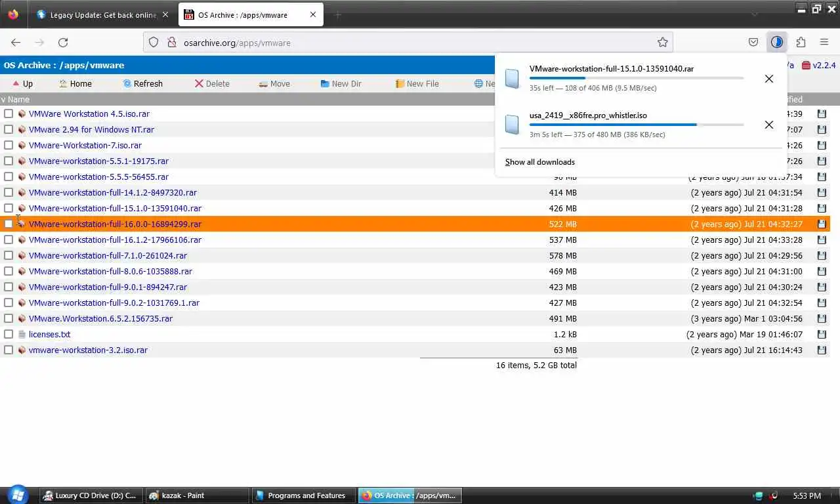
Task: Bookmark this page with star icon
Action: pyautogui.click(x=663, y=42)
